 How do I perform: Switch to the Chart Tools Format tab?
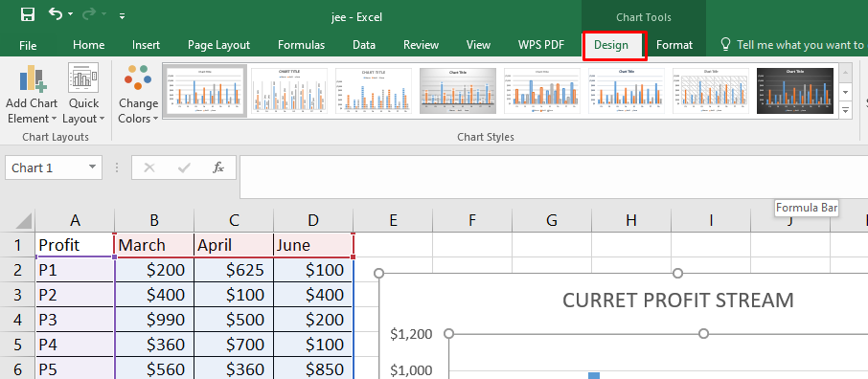click(x=674, y=45)
